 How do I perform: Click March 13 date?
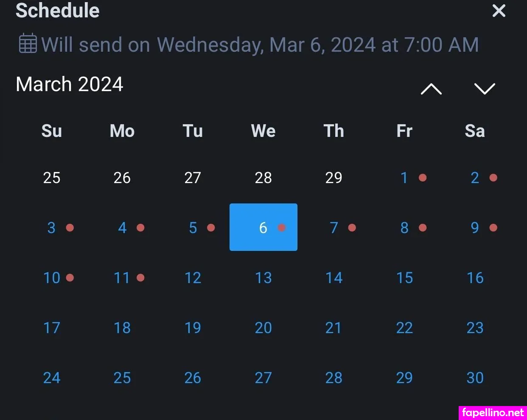click(x=263, y=278)
